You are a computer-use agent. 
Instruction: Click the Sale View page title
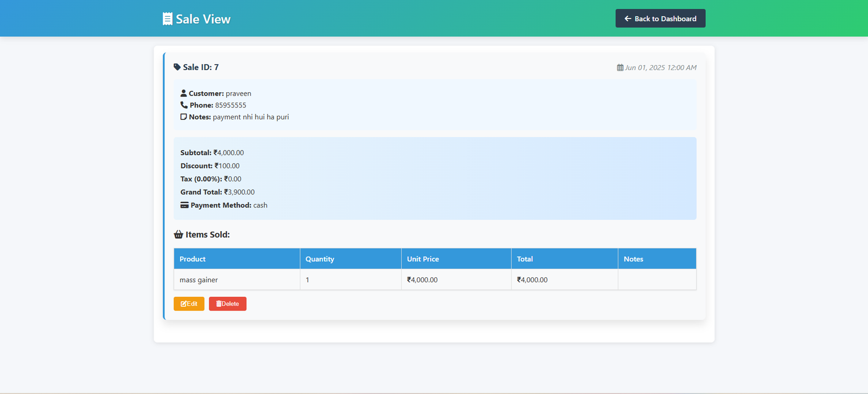[203, 19]
